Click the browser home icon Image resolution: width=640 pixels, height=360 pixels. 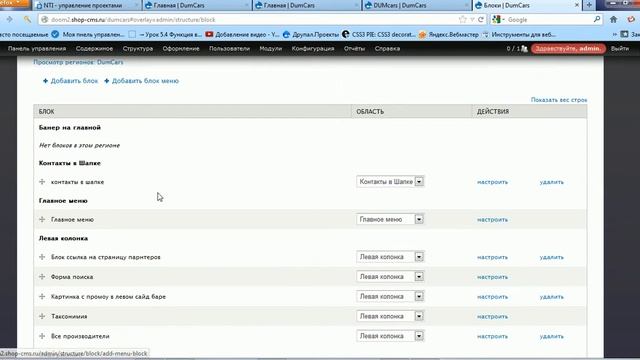coord(613,20)
